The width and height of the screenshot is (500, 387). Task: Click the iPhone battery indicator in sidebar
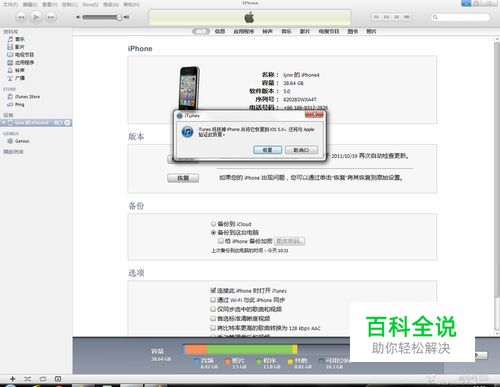click(58, 123)
